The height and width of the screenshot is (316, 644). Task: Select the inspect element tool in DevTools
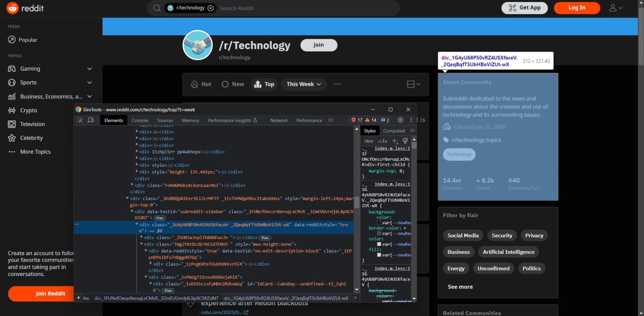[x=80, y=120]
